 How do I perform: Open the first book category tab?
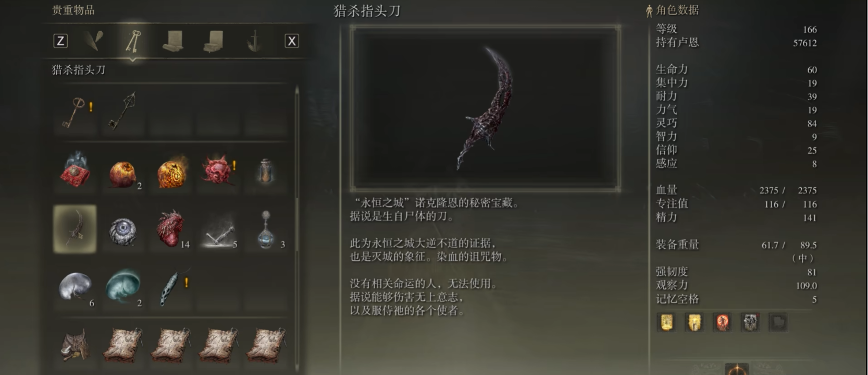(x=173, y=41)
